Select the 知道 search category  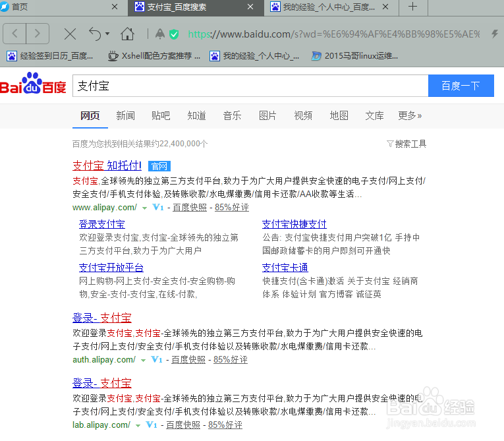click(x=196, y=115)
